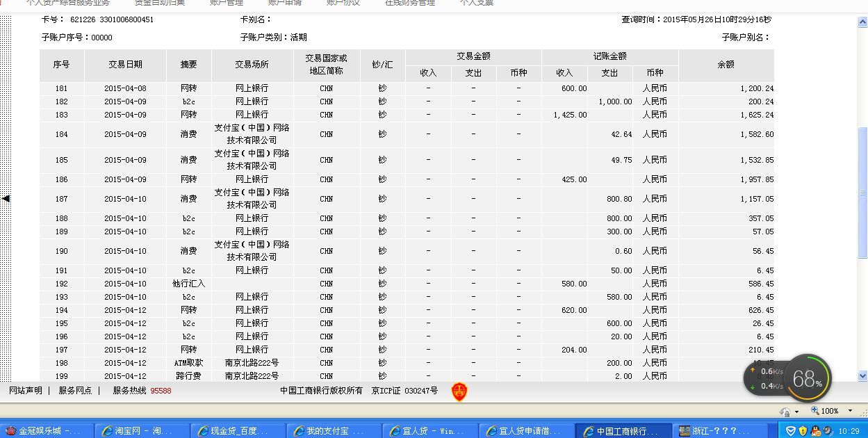Open the QQ penguin tray icon
Viewport: 868px width, 438px height.
click(815, 431)
